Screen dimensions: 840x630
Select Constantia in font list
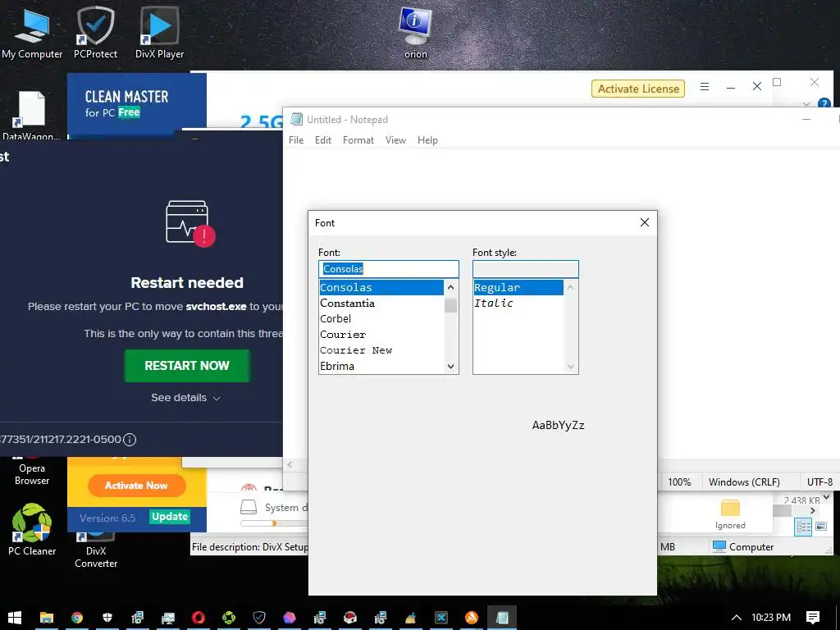pyautogui.click(x=381, y=304)
